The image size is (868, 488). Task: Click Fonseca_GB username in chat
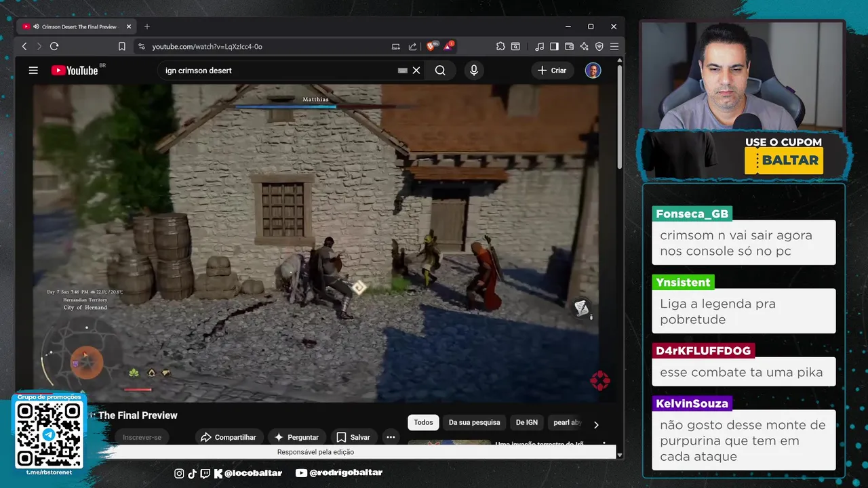click(692, 214)
